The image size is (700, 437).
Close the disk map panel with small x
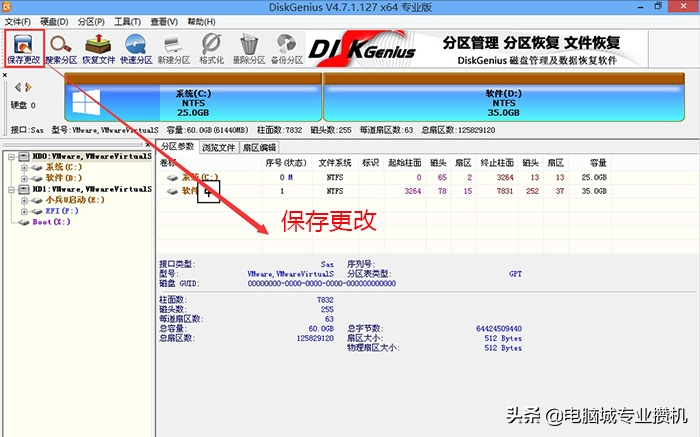(x=4, y=75)
